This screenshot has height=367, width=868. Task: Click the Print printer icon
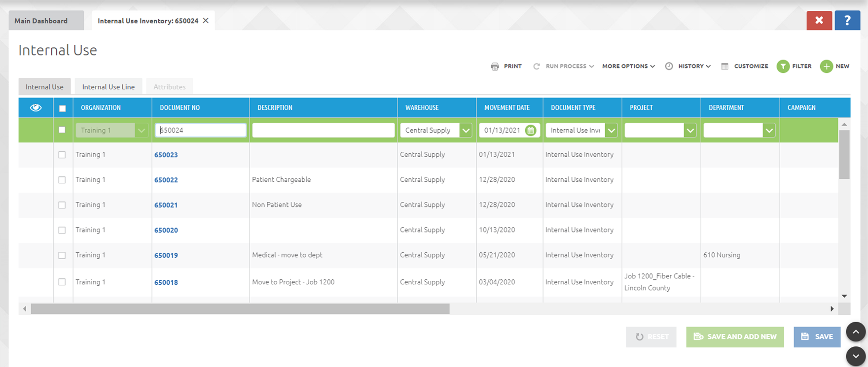point(495,67)
